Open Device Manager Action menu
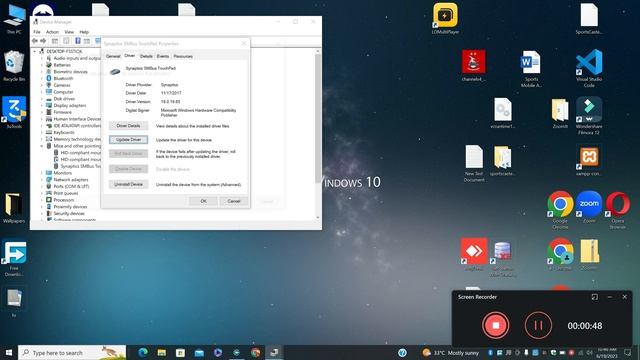This screenshot has width=640, height=360. [x=52, y=32]
